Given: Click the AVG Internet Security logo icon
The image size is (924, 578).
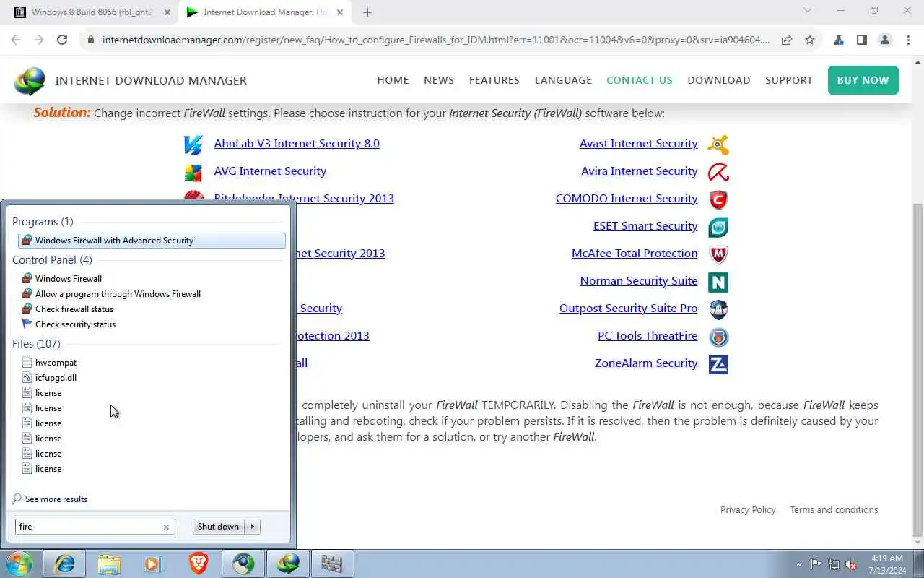Looking at the screenshot, I should [x=193, y=172].
